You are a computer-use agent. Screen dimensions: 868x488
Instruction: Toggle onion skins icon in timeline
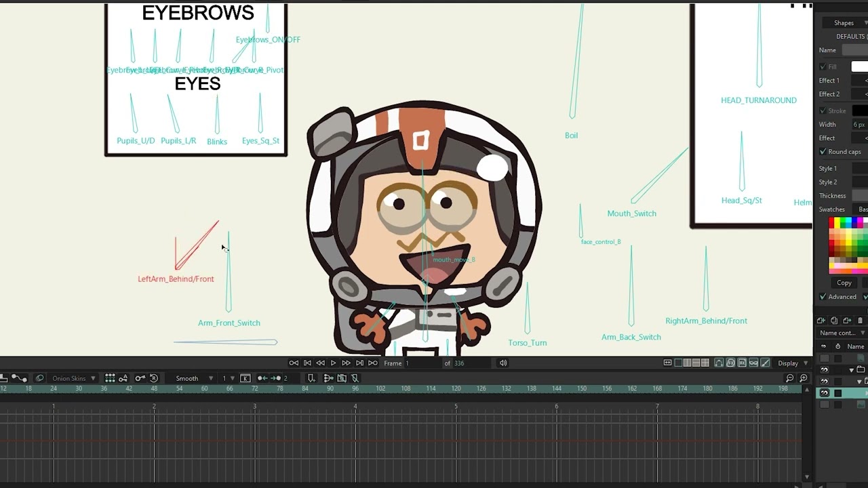click(39, 378)
